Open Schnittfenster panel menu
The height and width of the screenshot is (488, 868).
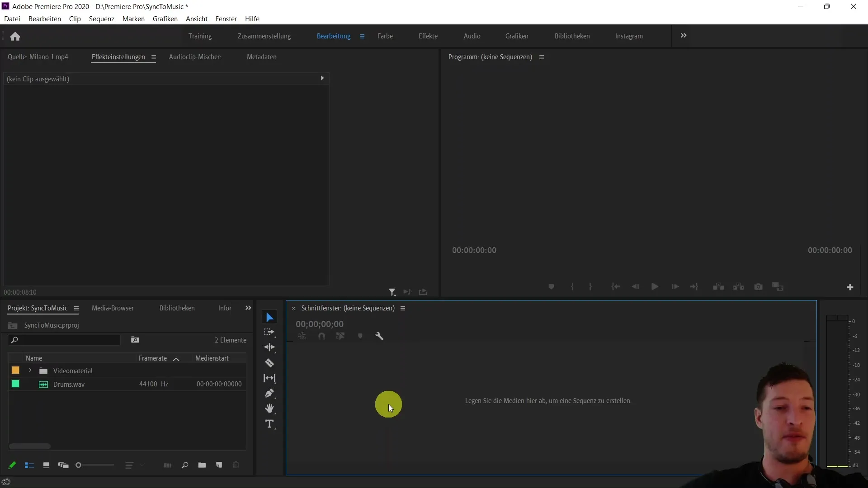403,309
